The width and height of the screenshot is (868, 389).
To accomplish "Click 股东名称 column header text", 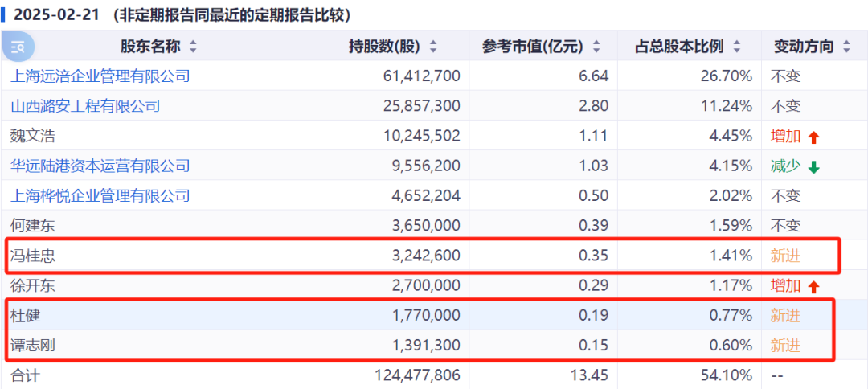I will (x=150, y=47).
